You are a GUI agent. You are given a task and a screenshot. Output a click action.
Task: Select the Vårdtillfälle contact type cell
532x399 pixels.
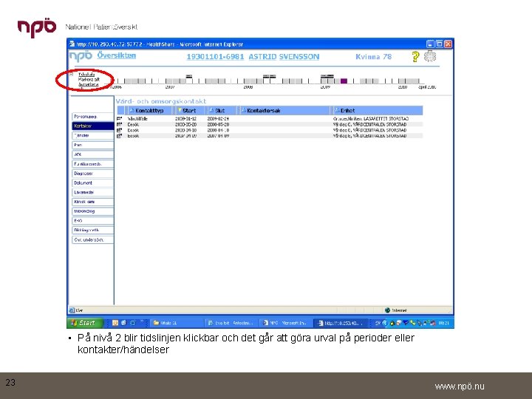[x=137, y=119]
